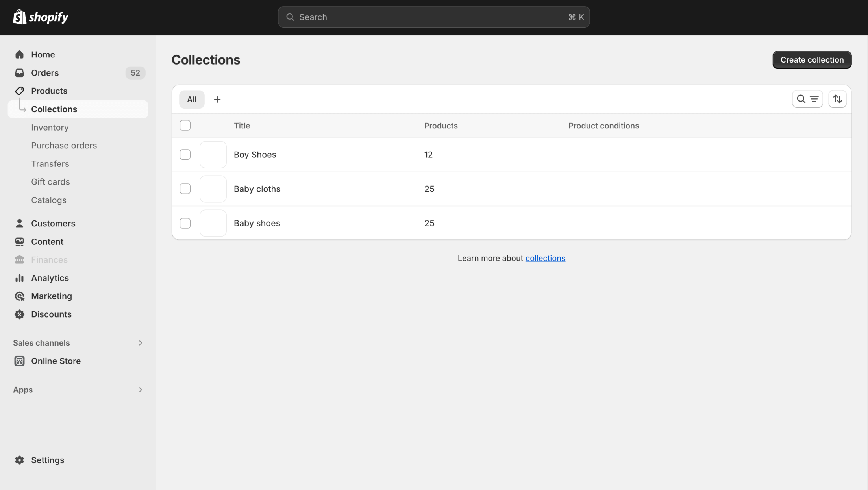Open Discounts badge icon

click(19, 314)
